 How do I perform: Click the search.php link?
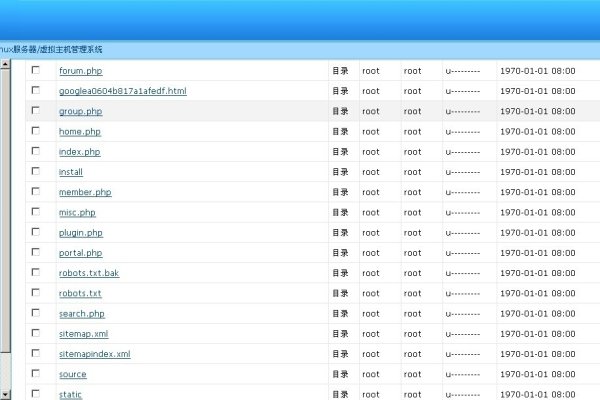(82, 314)
